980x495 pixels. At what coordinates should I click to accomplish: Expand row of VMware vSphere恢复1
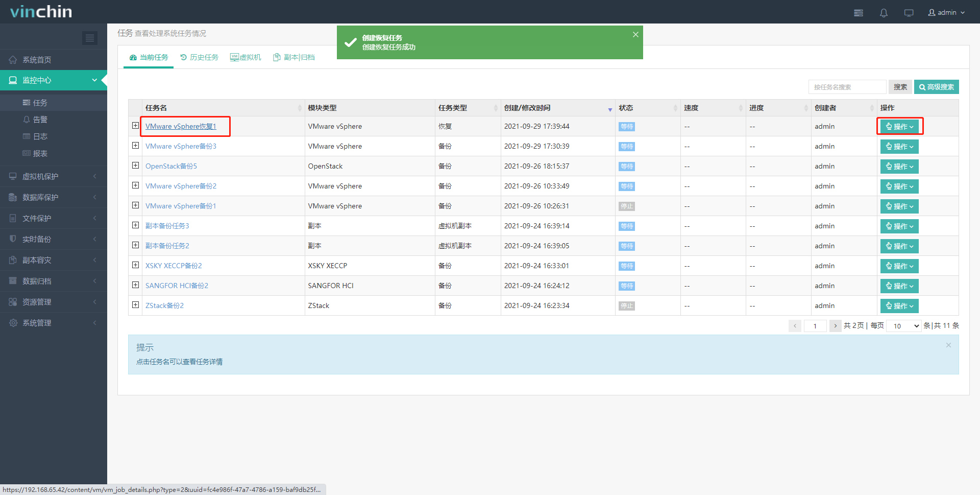pyautogui.click(x=135, y=126)
